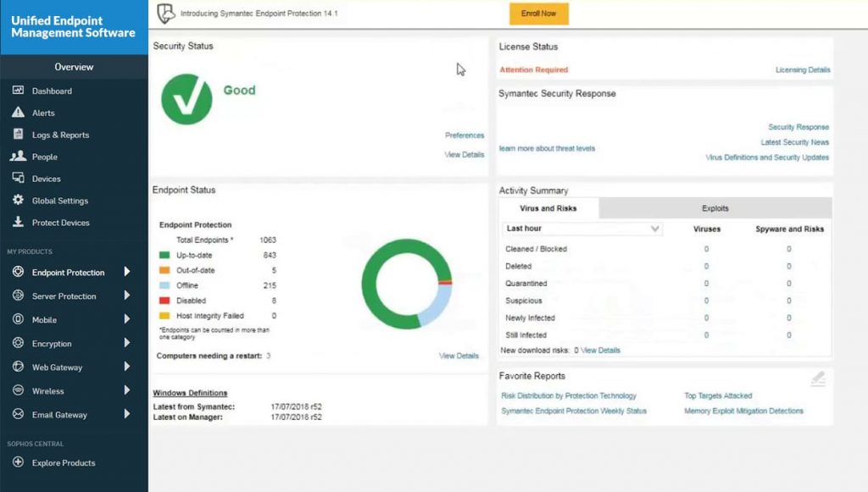Screen dimensions: 868x492
Task: Open Global Settings via the gear icon
Action: [x=19, y=201]
